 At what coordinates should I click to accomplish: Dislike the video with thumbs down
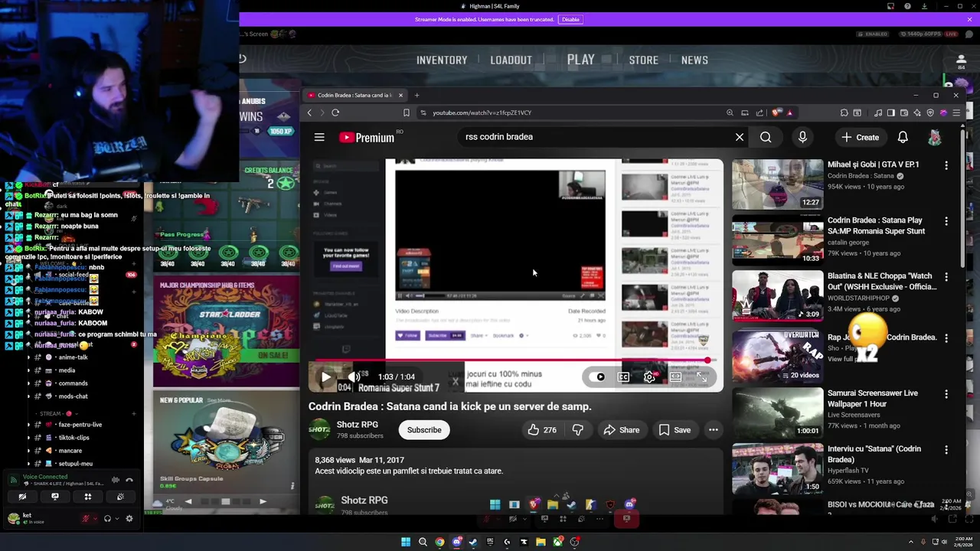[x=578, y=430]
